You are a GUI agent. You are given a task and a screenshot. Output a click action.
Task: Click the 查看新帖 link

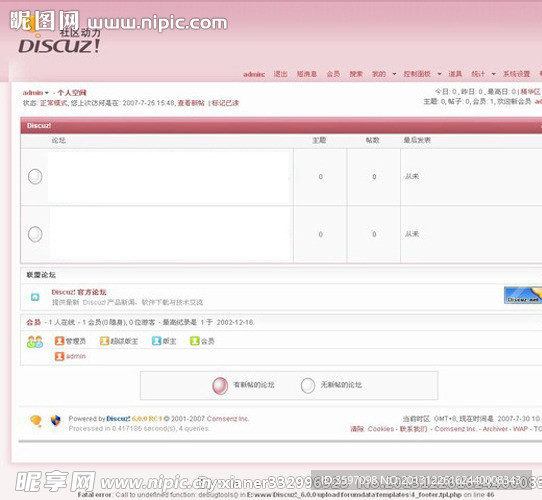tap(191, 103)
